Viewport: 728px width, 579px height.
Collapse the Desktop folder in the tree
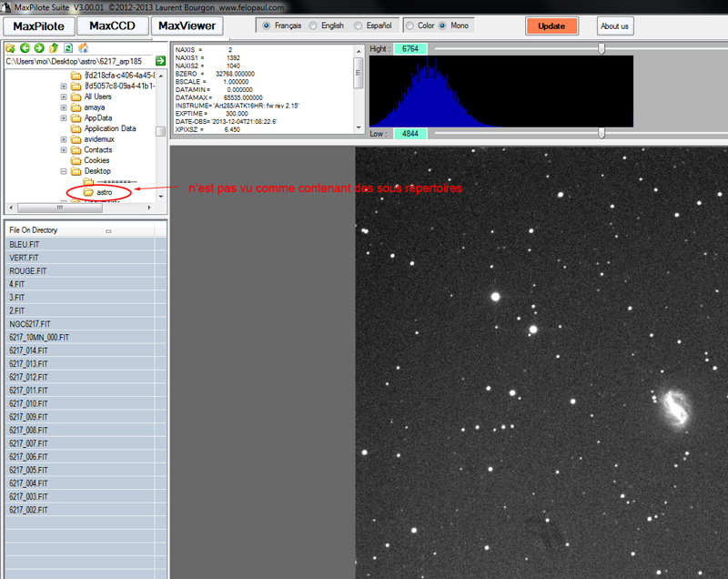tap(63, 171)
